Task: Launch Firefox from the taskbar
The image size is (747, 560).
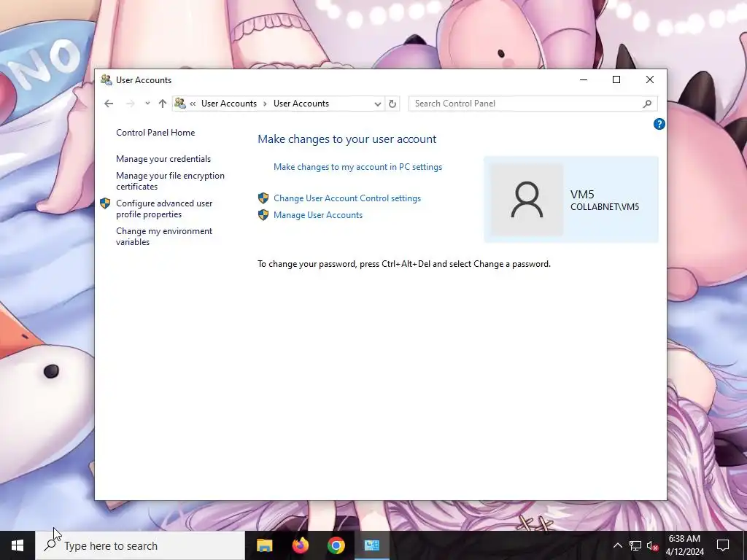Action: pyautogui.click(x=300, y=545)
